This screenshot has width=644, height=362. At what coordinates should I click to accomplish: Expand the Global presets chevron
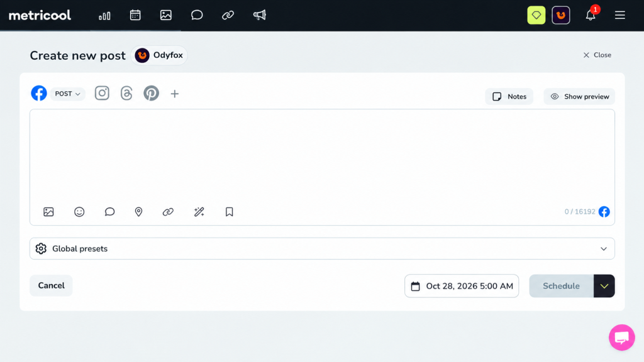603,249
